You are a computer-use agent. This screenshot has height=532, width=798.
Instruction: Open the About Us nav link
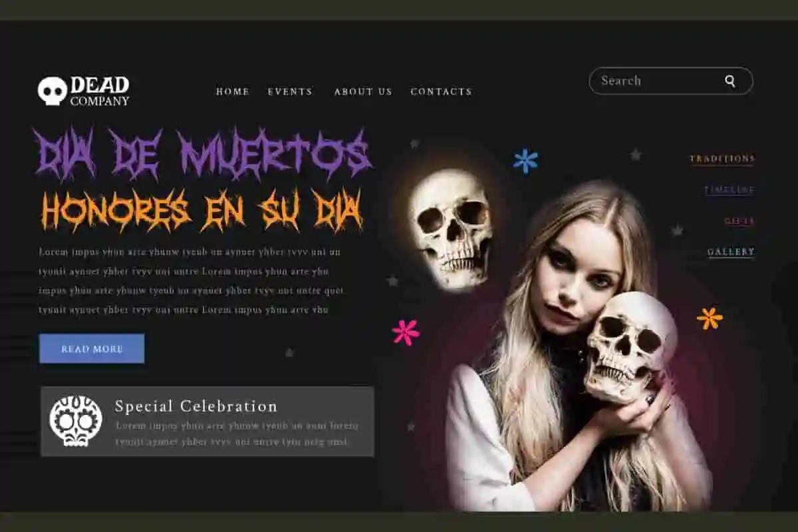click(x=363, y=92)
